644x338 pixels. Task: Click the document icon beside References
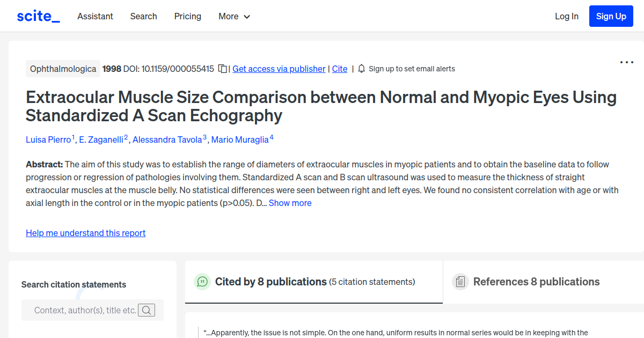[x=460, y=281]
